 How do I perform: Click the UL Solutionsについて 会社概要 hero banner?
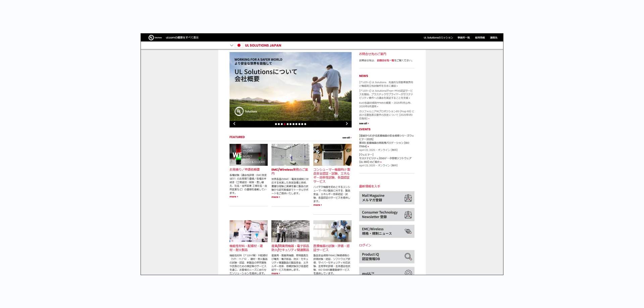[290, 87]
